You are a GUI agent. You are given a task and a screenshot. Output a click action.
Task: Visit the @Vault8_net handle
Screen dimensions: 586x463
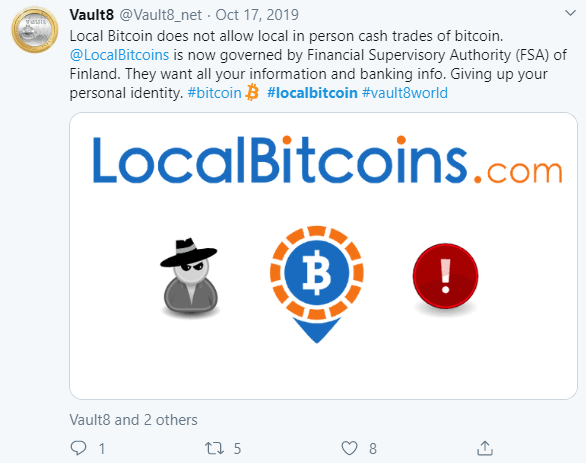tap(160, 15)
